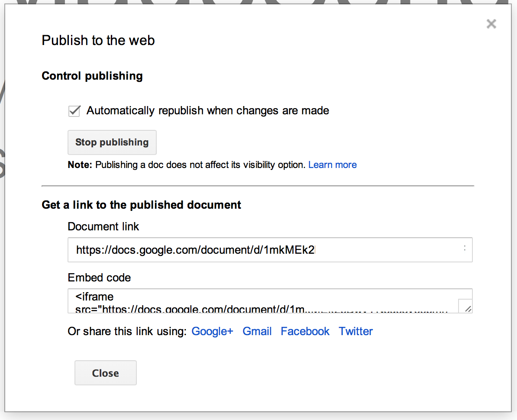
Task: Click the Stop publishing button
Action: 112,142
